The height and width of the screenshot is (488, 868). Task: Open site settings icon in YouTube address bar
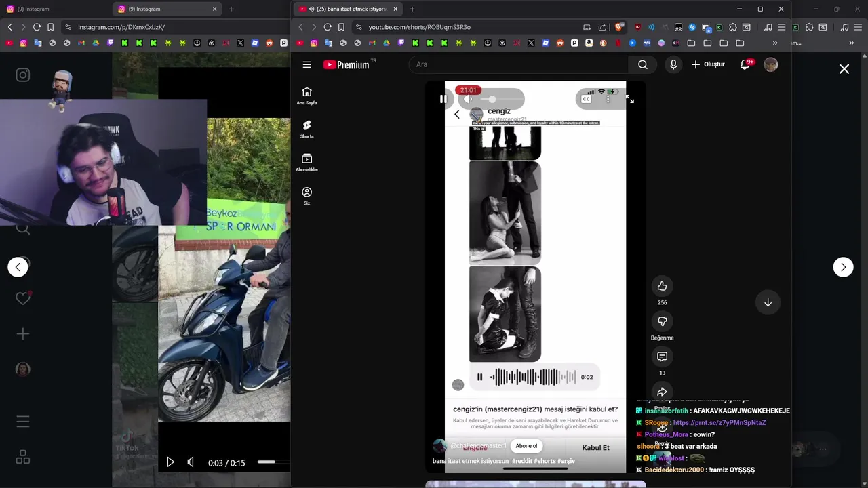359,27
